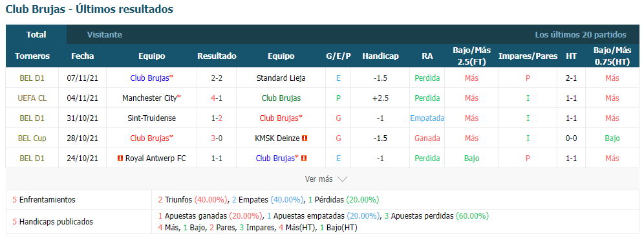
Task: Click red card icon before Royal Antwerp FC
Action: click(x=120, y=158)
